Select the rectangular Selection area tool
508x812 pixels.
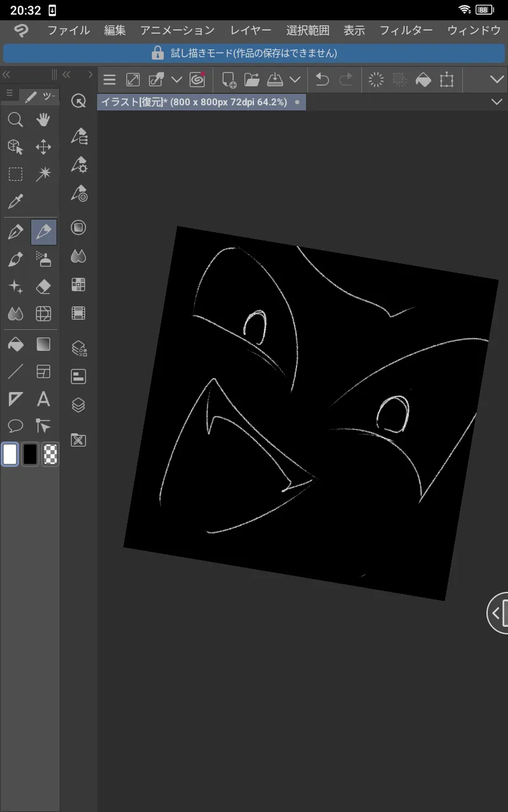click(x=15, y=174)
